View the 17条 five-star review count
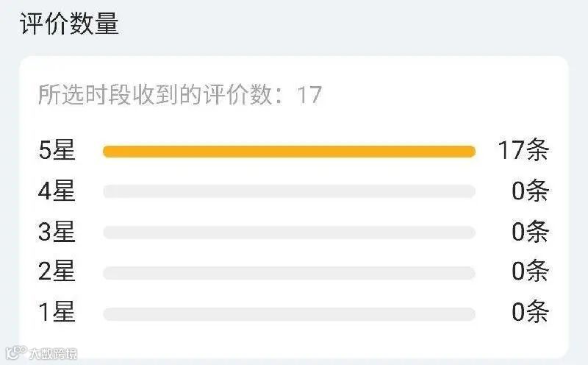This screenshot has height=365, width=588. [523, 150]
